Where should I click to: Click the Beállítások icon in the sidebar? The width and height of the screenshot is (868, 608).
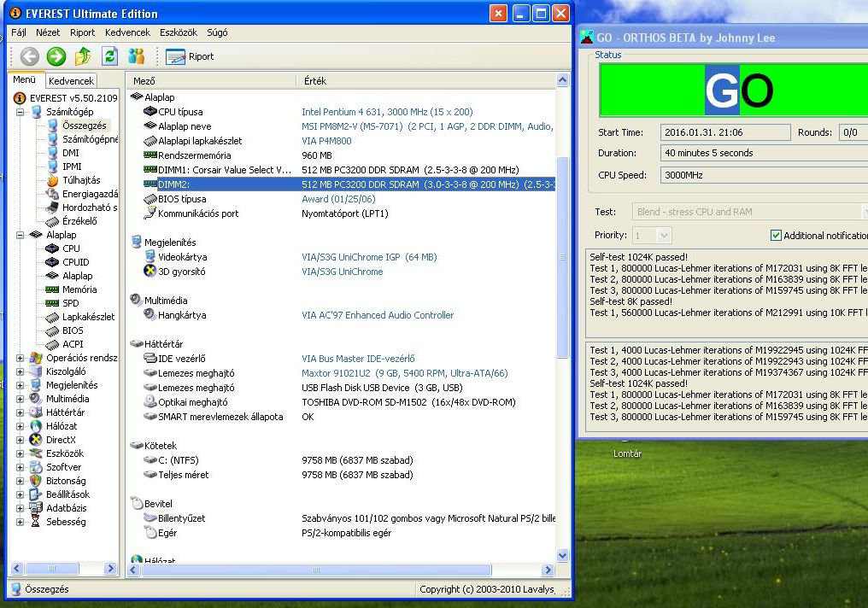coord(36,494)
